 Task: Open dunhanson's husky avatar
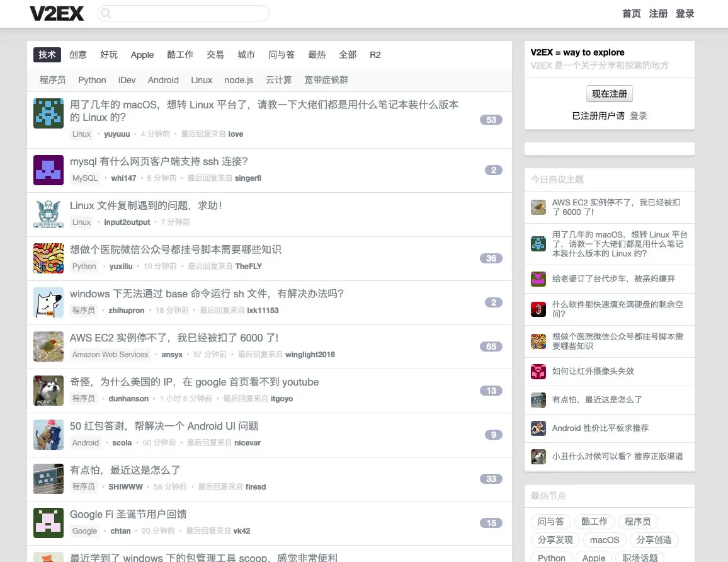coord(48,391)
